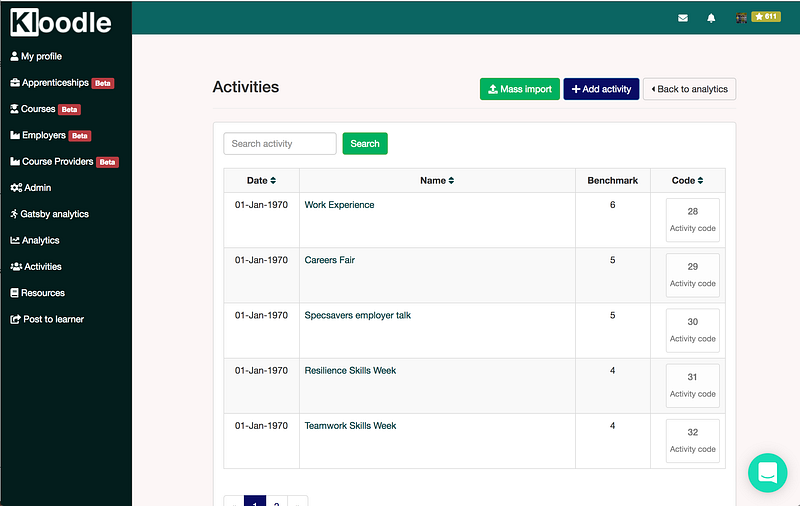This screenshot has height=506, width=800.
Task: Click the Kloodle logo
Action: tap(61, 22)
